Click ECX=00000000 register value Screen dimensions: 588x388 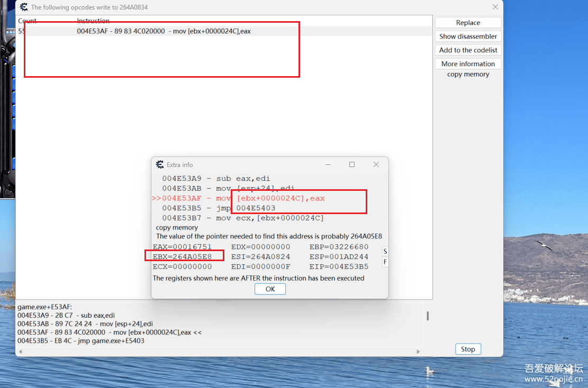tap(182, 266)
